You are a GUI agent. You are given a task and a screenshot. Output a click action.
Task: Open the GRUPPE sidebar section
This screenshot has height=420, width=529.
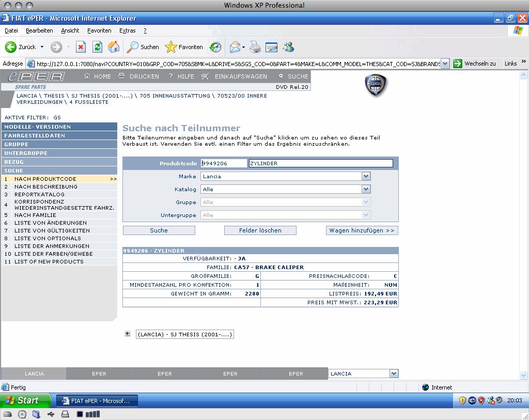click(59, 144)
